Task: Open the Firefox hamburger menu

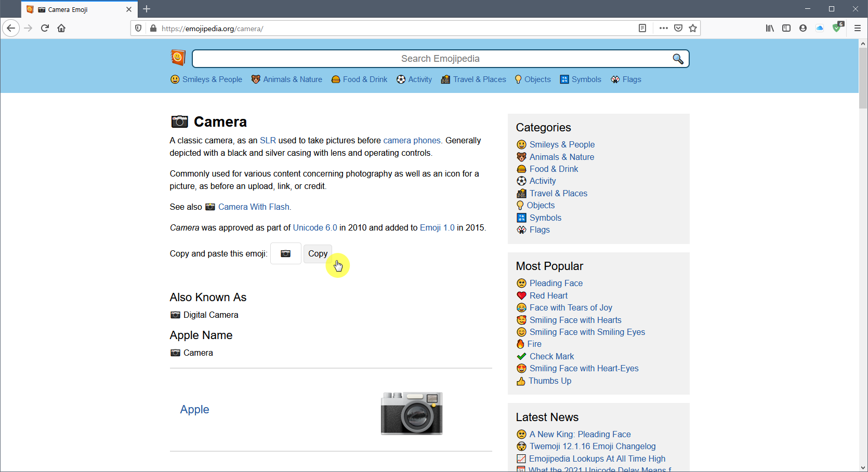Action: click(x=858, y=28)
